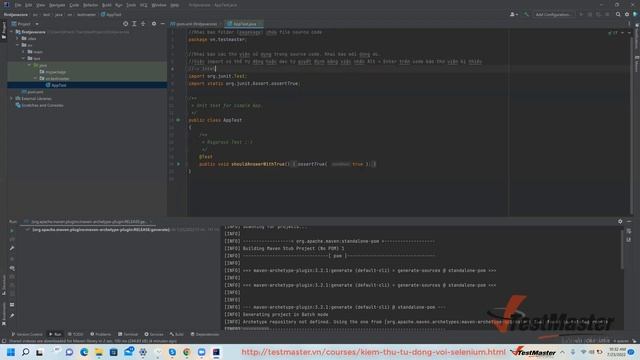Image resolution: width=640 pixels, height=360 pixels.
Task: Open IDE settings gear in top toolbar
Action: pos(627,14)
